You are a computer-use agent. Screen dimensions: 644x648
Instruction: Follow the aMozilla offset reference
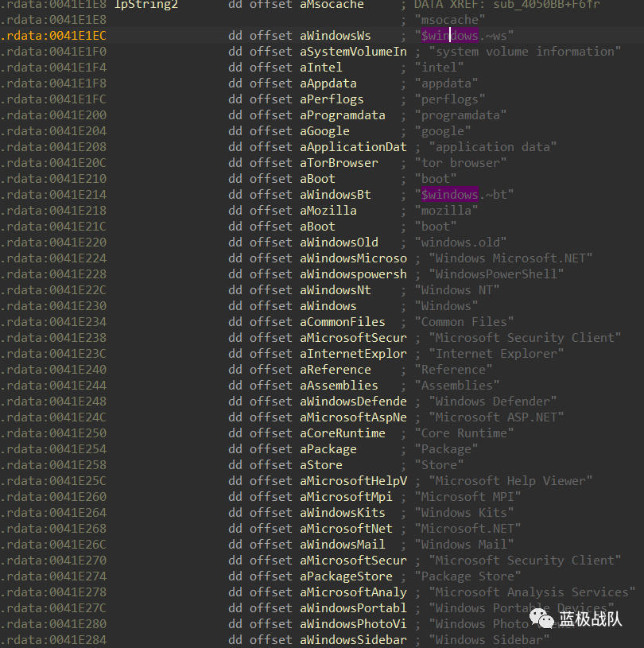(x=328, y=211)
